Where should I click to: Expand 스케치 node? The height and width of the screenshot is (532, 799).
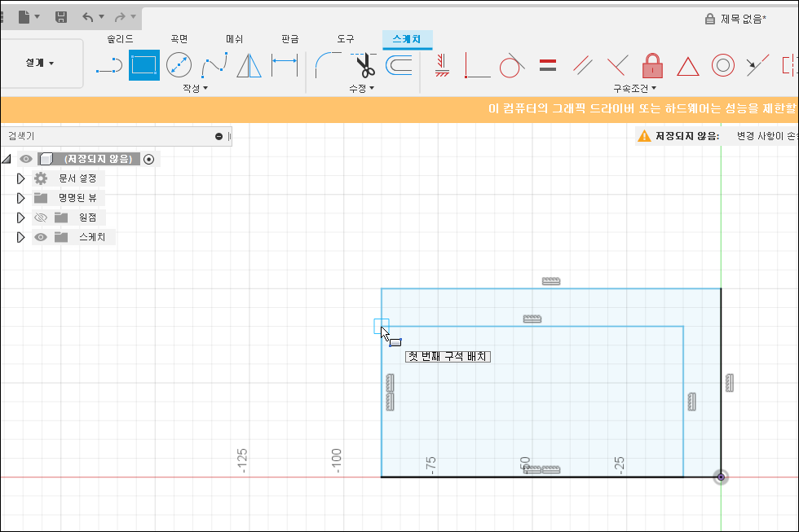pos(20,237)
